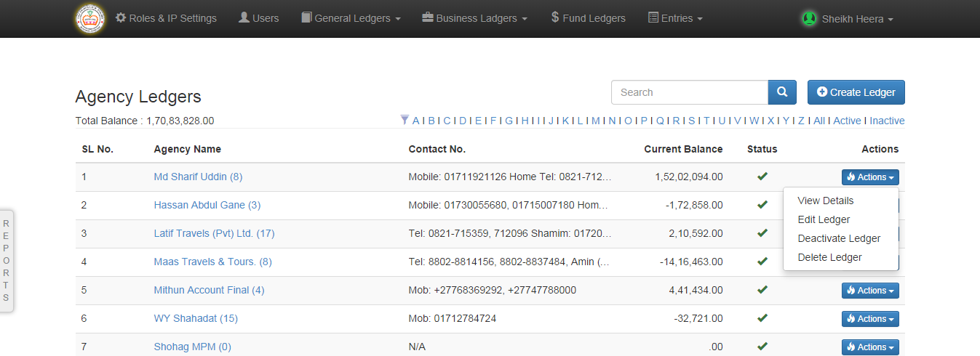This screenshot has height=356, width=980.
Task: Choose View Details from the actions menu
Action: click(840, 201)
